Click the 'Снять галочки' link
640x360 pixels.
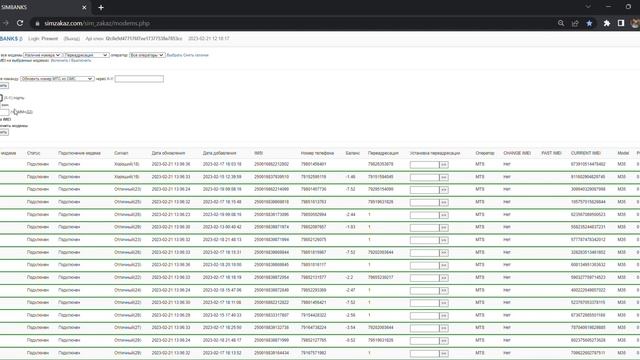point(196,55)
